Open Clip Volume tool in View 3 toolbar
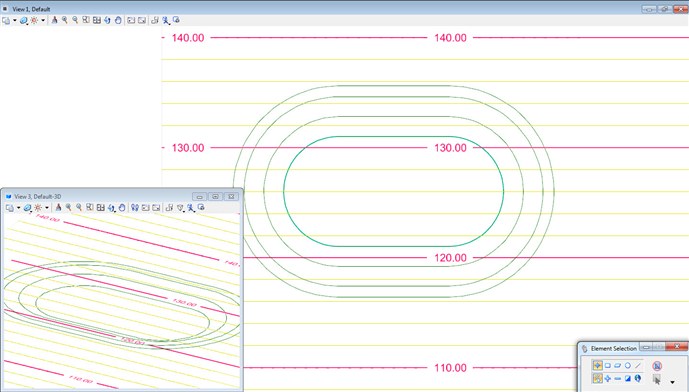The width and height of the screenshot is (689, 392). [x=191, y=208]
